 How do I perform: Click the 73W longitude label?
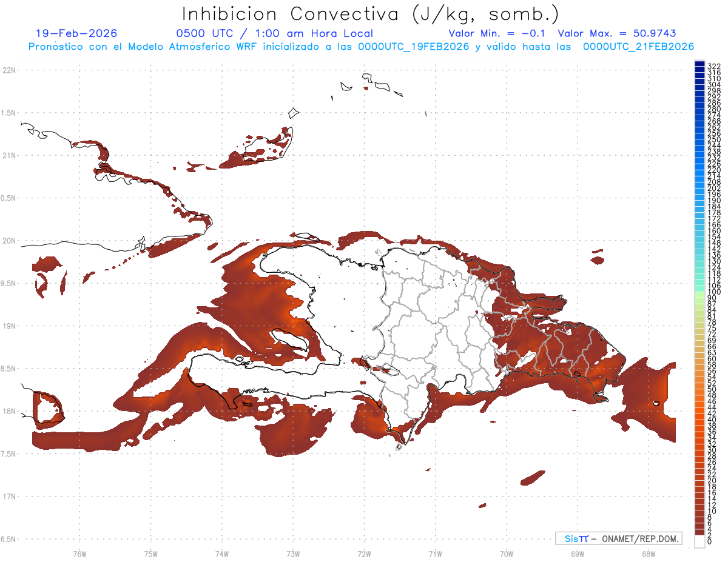(x=293, y=554)
